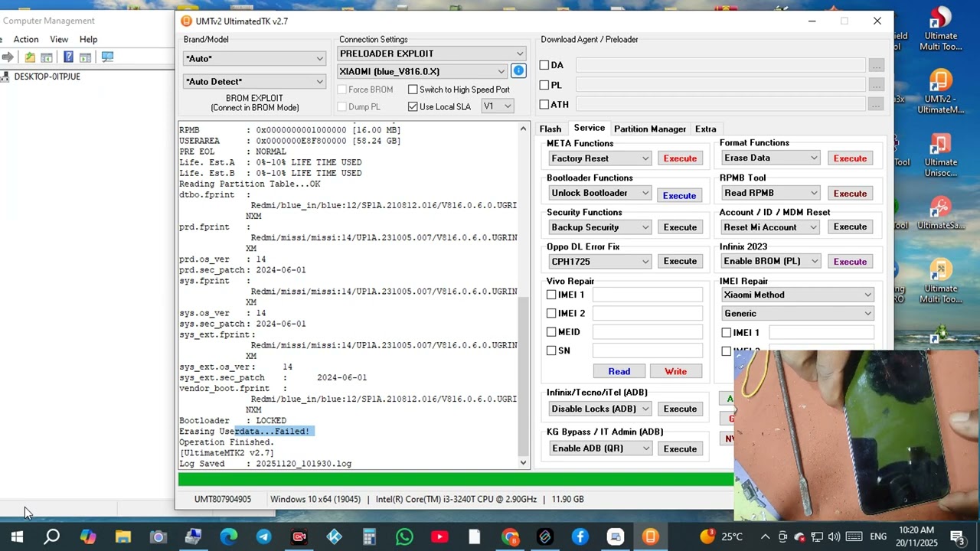Click the monitor icon in Computer Management toolbar

[107, 57]
